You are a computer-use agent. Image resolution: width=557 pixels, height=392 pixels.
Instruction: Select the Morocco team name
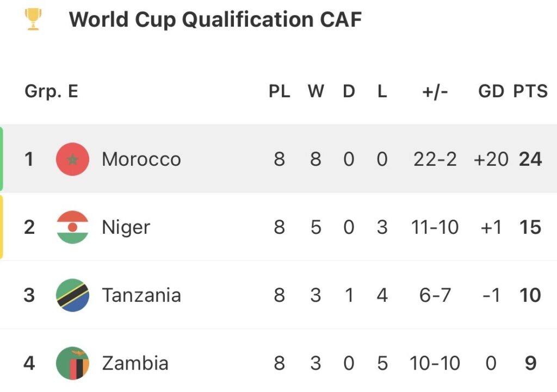coord(141,159)
